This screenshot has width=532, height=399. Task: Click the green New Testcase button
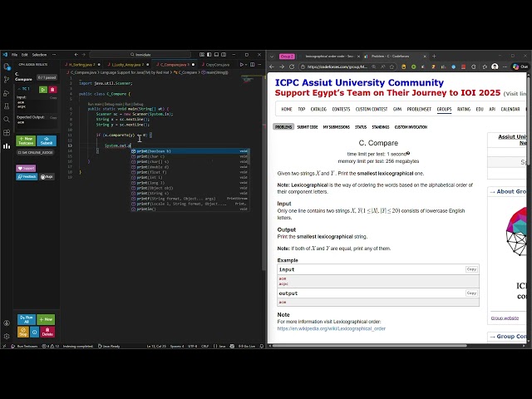pos(26,140)
